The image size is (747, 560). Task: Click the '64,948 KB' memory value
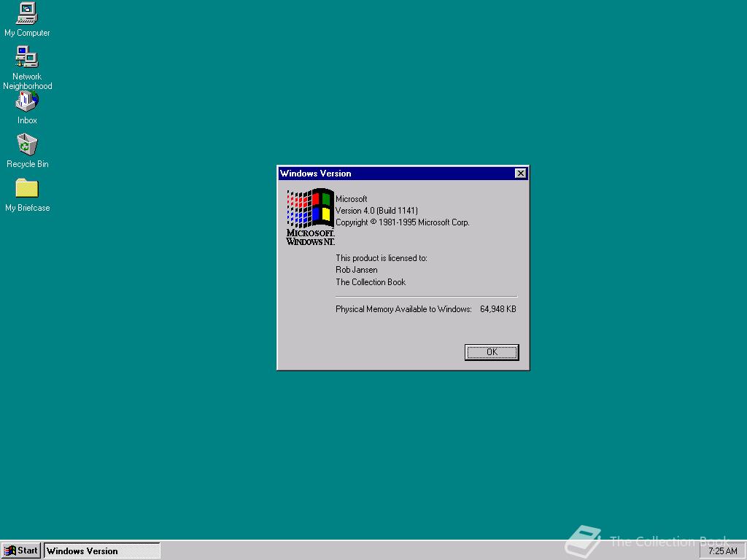coord(498,309)
